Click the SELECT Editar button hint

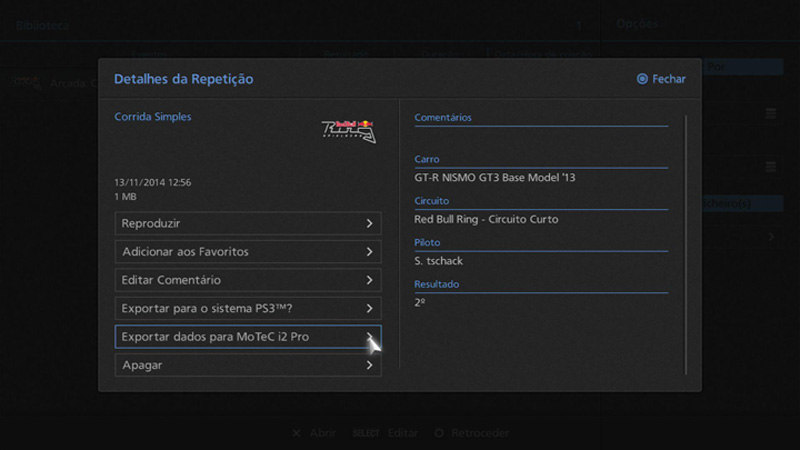point(384,433)
